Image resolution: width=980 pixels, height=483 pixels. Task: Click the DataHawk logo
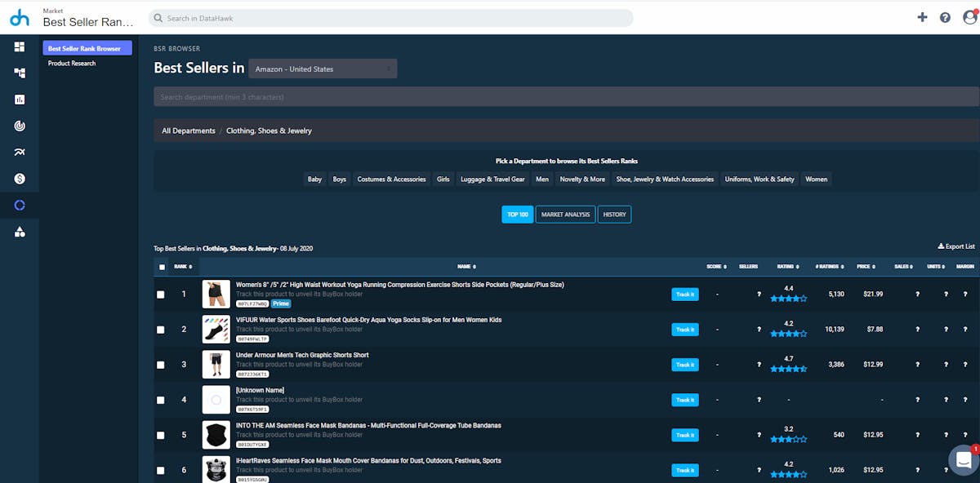coord(19,17)
